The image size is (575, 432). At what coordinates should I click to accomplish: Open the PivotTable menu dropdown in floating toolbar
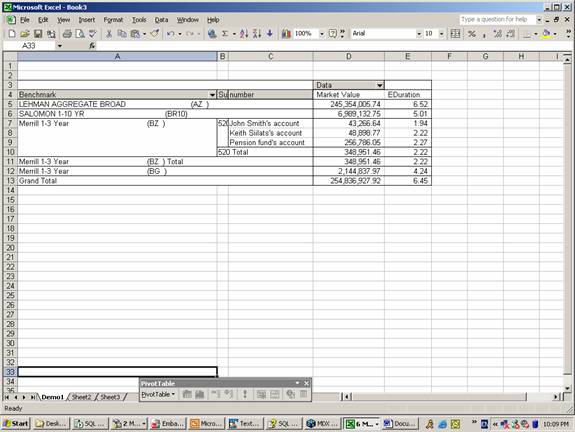coord(158,394)
